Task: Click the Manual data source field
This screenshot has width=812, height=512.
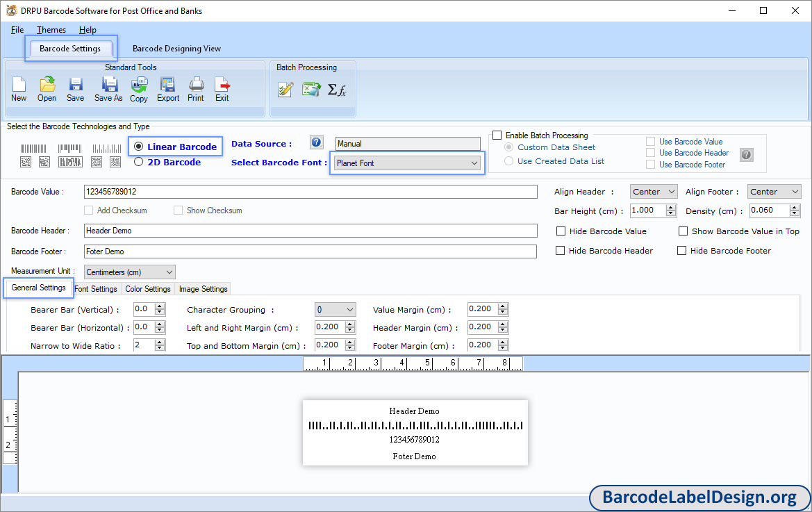Action: pyautogui.click(x=408, y=143)
